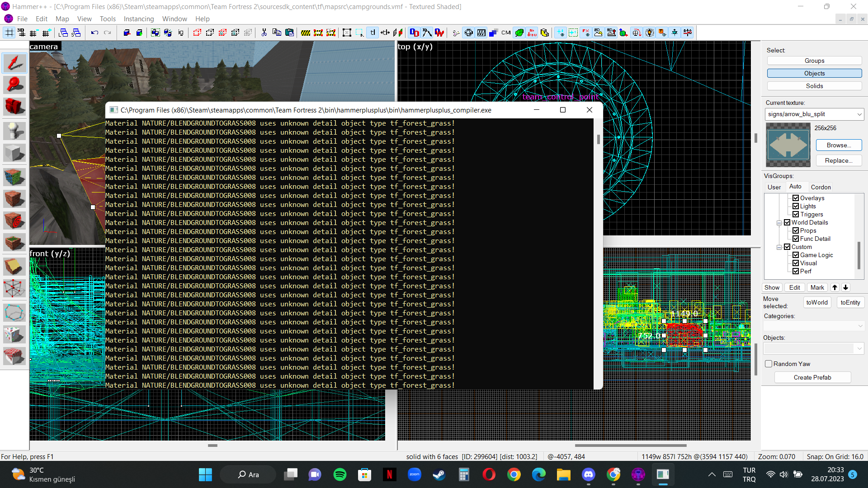Screen dimensions: 868x488
Task: Open the View menu
Action: (84, 19)
